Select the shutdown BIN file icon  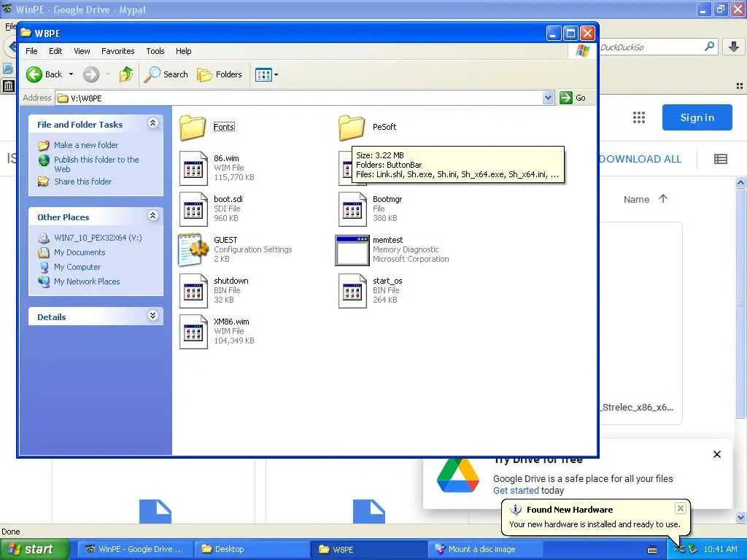pyautogui.click(x=193, y=290)
